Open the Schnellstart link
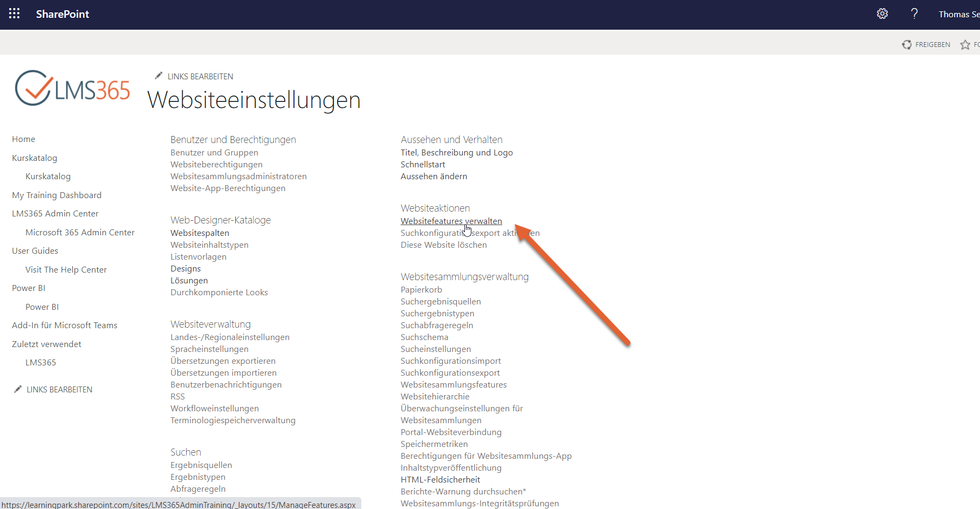The image size is (980, 509). pyautogui.click(x=423, y=164)
